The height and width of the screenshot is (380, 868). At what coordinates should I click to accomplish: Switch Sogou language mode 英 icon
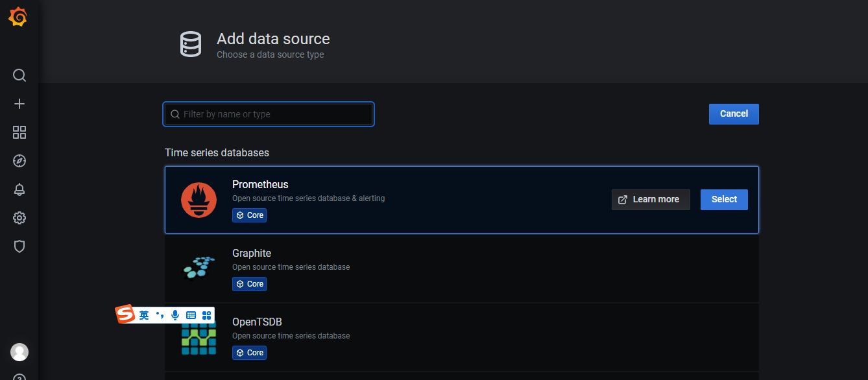[144, 315]
